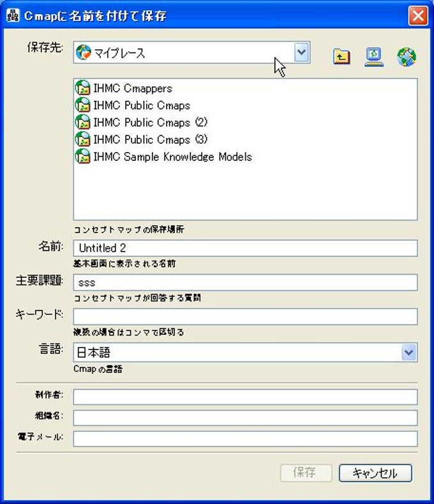Screen dimensions: 434x504
Task: Click the 主要課題 field containing sss
Action: click(245, 282)
